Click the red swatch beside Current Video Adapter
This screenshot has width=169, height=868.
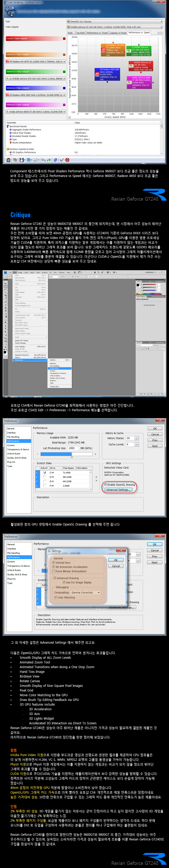point(64,39)
